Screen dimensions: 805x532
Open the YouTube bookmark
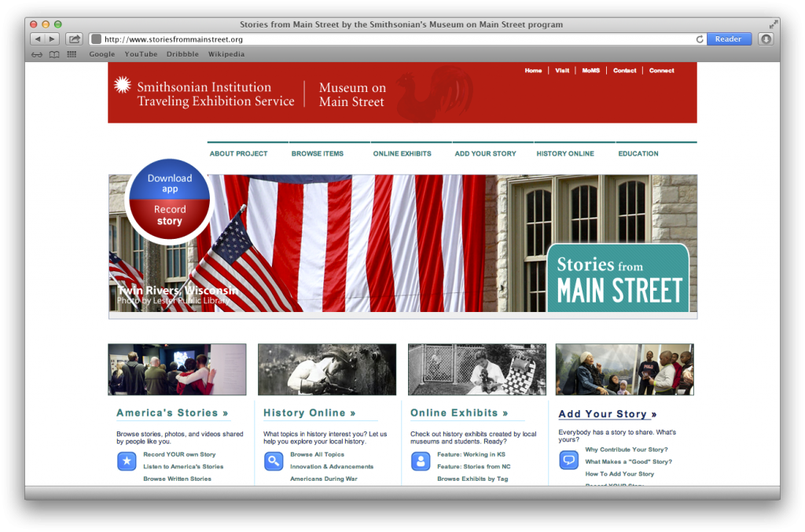[x=142, y=54]
